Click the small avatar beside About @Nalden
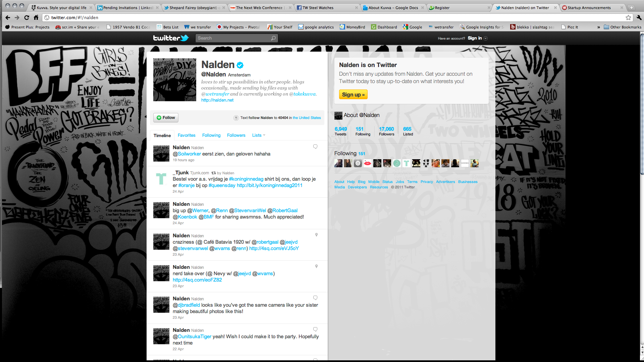The image size is (644, 362). (x=338, y=116)
